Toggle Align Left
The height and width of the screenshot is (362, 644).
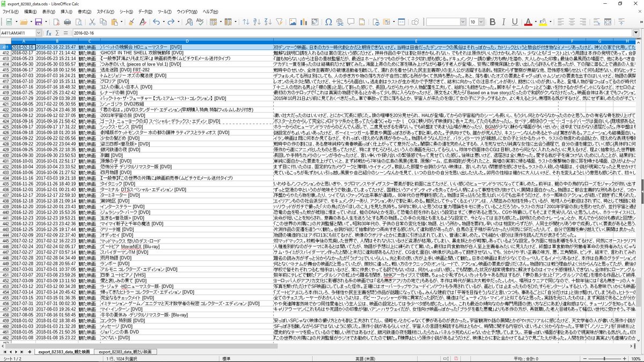[x=560, y=22]
